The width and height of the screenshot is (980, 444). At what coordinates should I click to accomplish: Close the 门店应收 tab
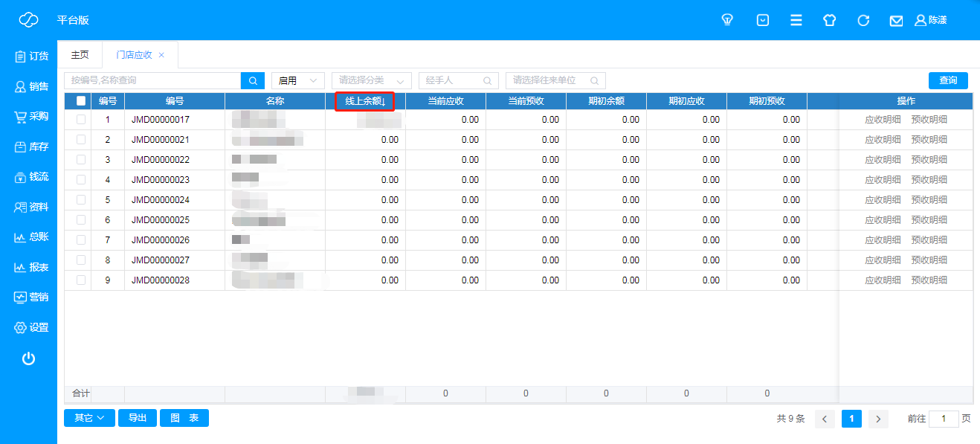tap(161, 55)
